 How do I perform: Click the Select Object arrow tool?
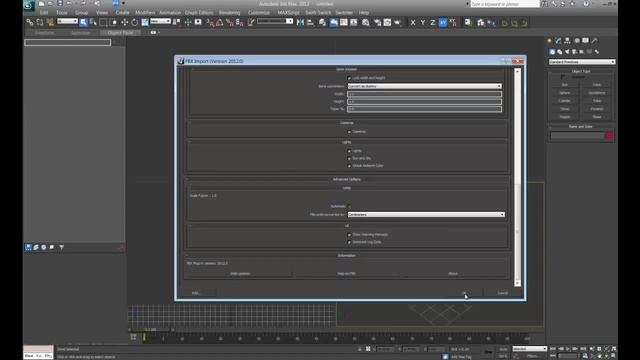(x=83, y=22)
